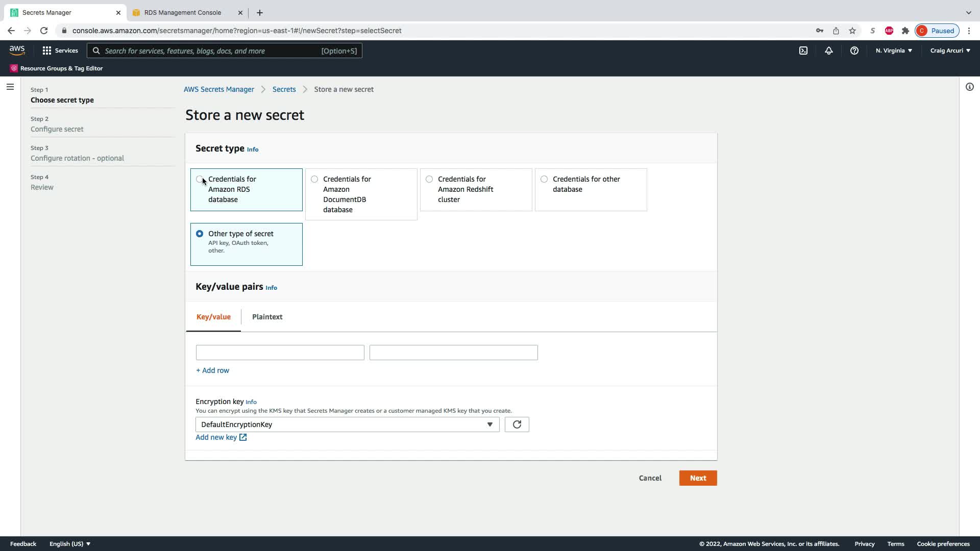Open the info panel icon at right edge

click(969, 87)
